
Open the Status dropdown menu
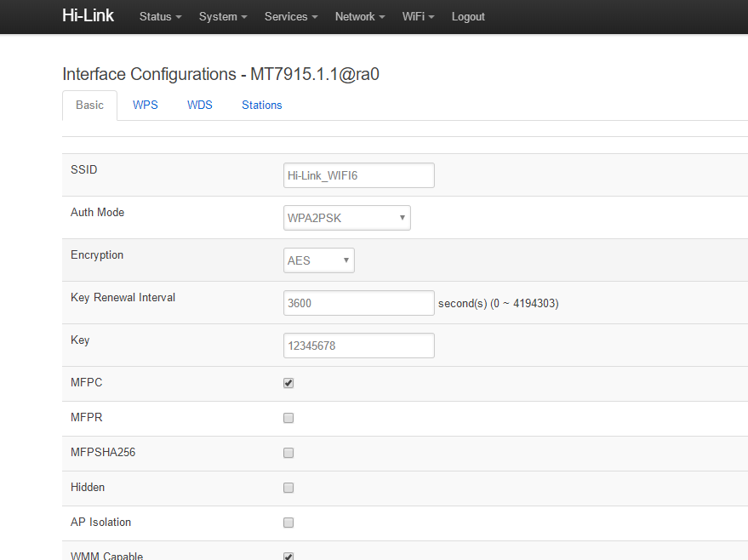coord(160,17)
